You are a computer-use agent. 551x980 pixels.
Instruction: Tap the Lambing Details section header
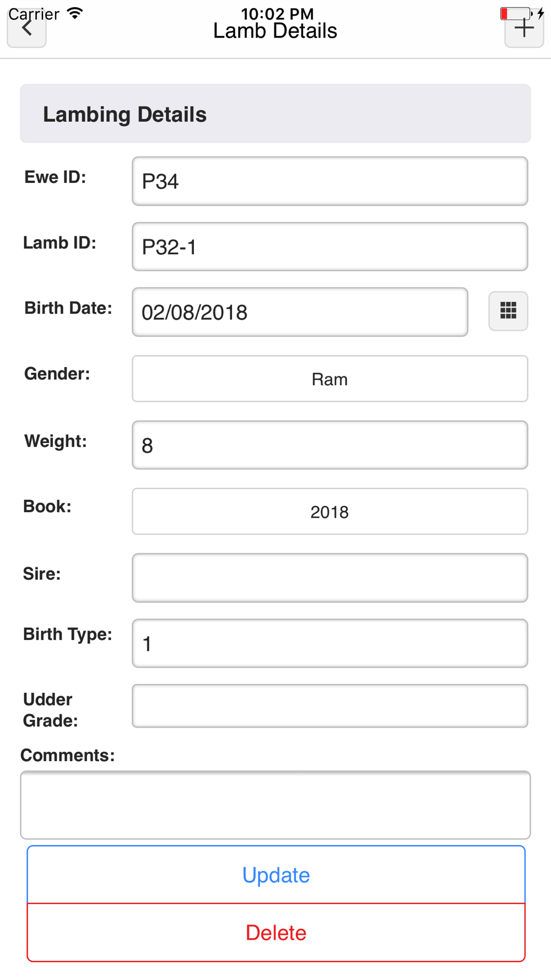pyautogui.click(x=275, y=114)
